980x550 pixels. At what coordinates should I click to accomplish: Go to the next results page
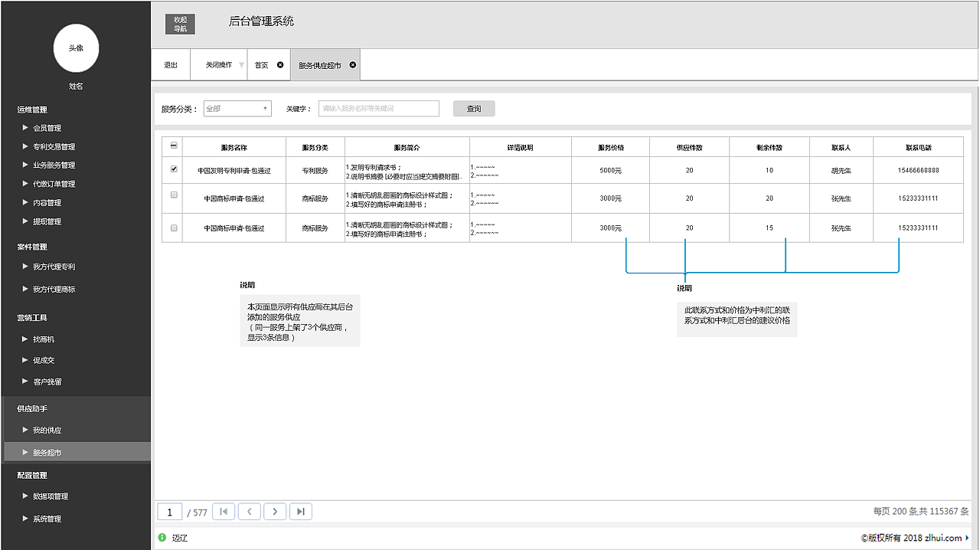pyautogui.click(x=275, y=512)
